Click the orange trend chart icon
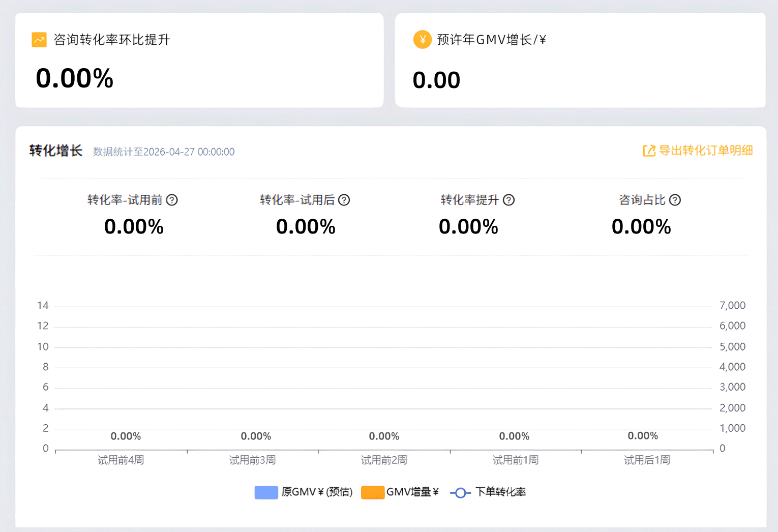The width and height of the screenshot is (778, 532). point(39,40)
